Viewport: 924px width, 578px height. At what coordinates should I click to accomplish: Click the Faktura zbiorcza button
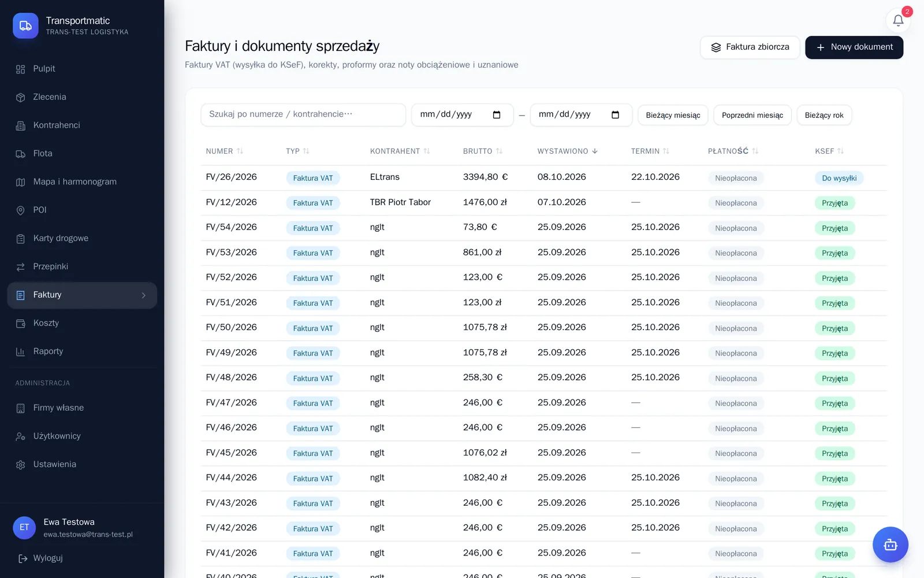click(750, 47)
